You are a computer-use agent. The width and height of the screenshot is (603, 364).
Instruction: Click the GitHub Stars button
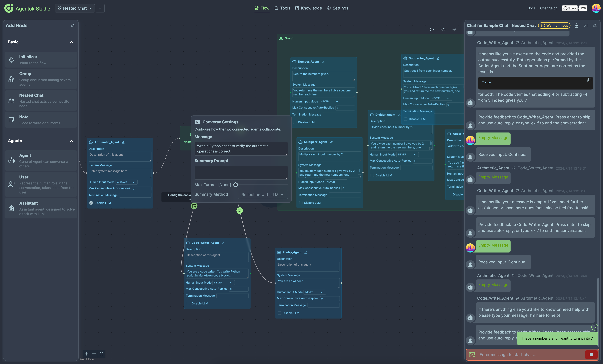point(570,8)
